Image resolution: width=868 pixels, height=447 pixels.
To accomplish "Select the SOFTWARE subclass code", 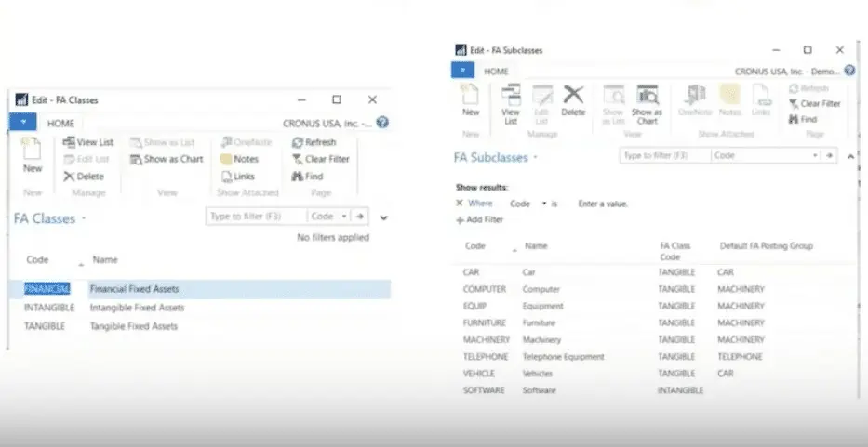I will click(484, 390).
